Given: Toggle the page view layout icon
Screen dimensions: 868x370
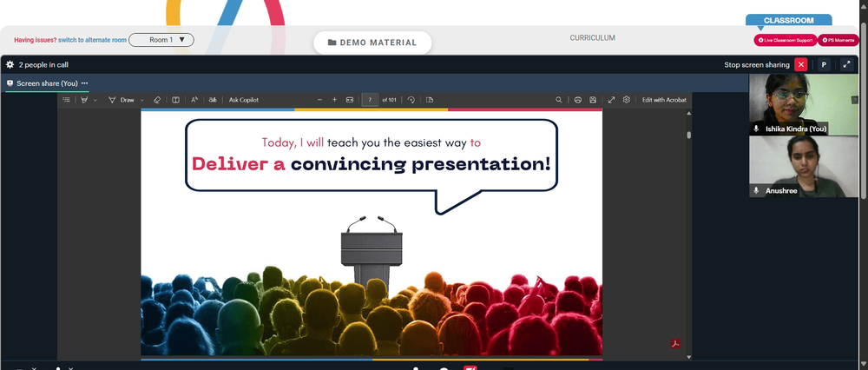Looking at the screenshot, I should [175, 100].
